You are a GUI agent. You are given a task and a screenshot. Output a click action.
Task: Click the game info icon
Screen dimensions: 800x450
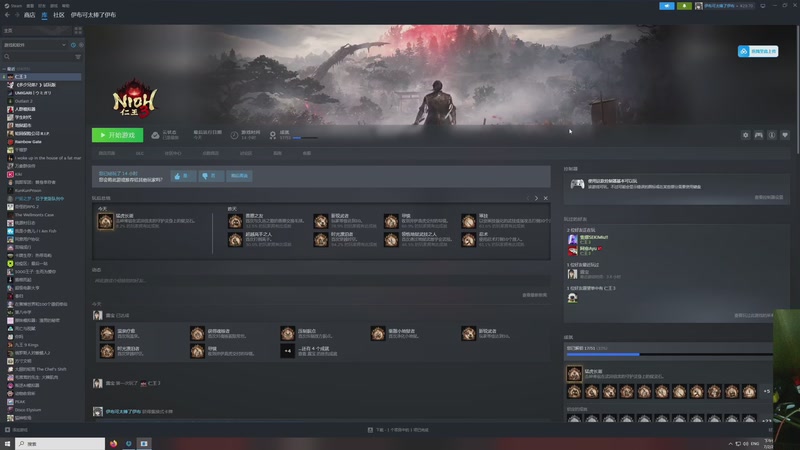tap(772, 135)
